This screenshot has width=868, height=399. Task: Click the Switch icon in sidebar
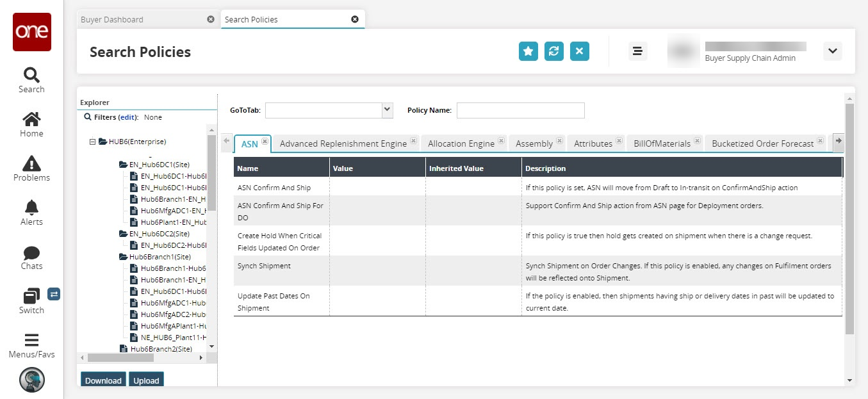(x=31, y=297)
